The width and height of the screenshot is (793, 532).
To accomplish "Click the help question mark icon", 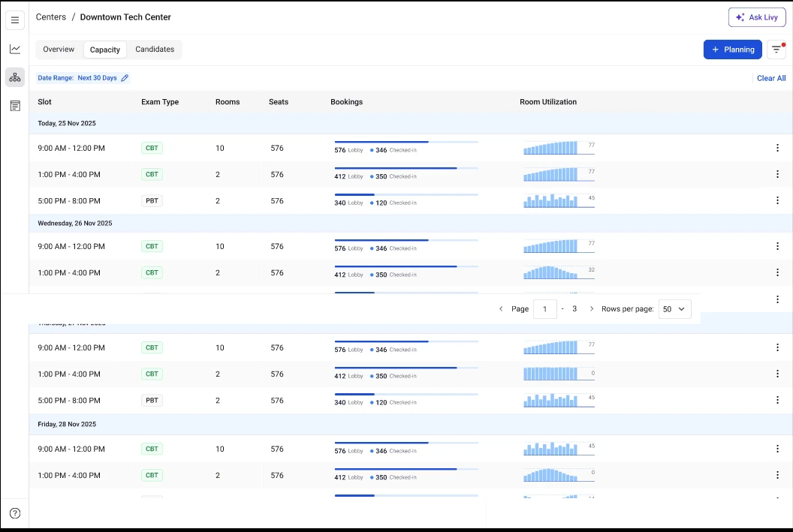I will coord(15,513).
